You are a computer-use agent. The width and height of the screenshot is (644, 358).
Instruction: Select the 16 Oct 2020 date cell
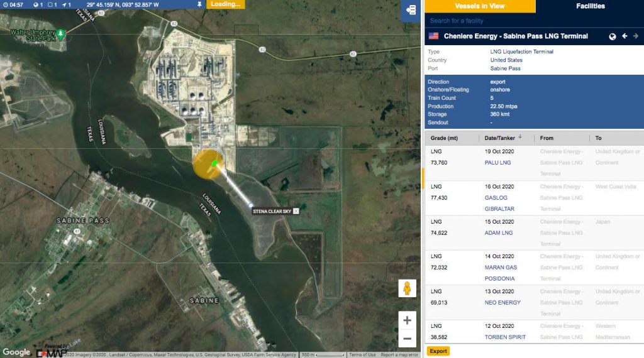point(499,186)
